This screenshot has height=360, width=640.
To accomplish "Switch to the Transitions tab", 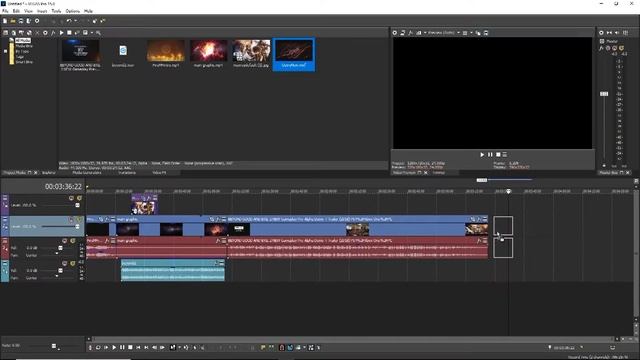I will [x=127, y=173].
